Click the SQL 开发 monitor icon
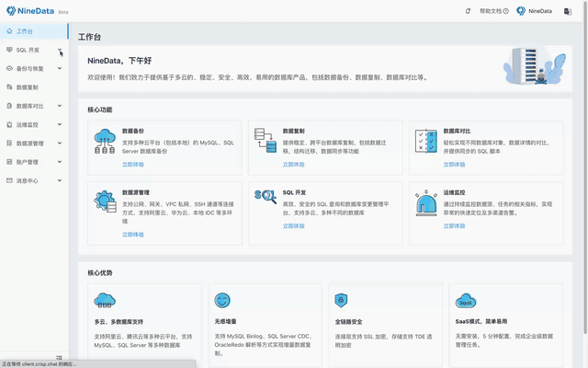 pos(9,50)
